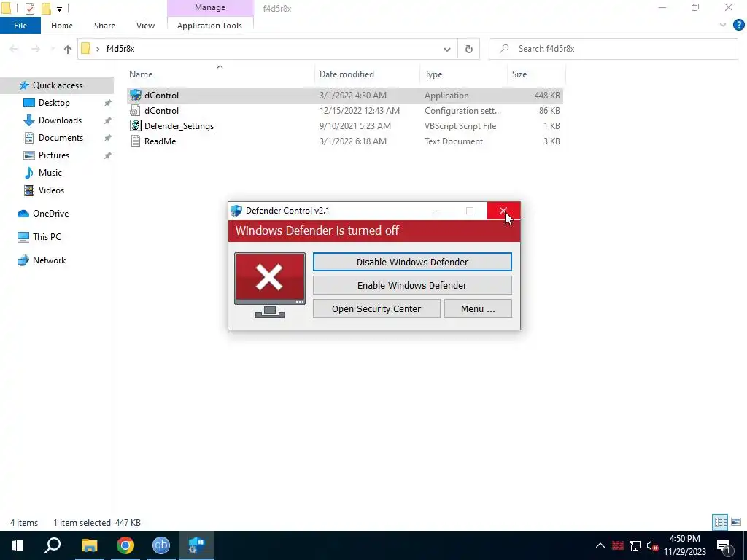Click Enable Windows Defender button

coord(412,285)
